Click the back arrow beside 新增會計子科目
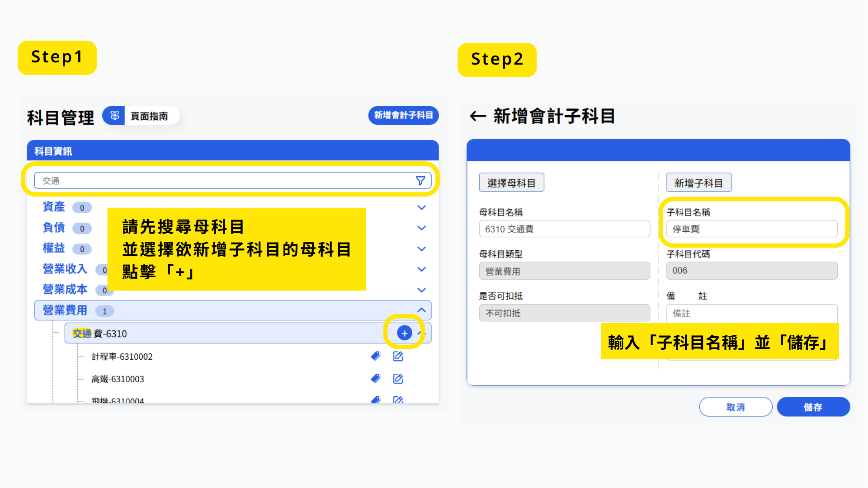868x488 pixels. [x=477, y=116]
